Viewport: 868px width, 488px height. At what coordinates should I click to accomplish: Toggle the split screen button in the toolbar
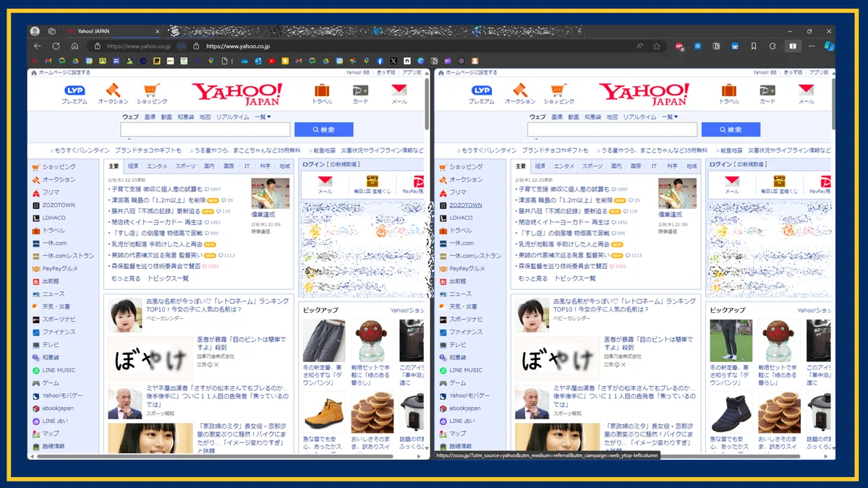pos(793,46)
